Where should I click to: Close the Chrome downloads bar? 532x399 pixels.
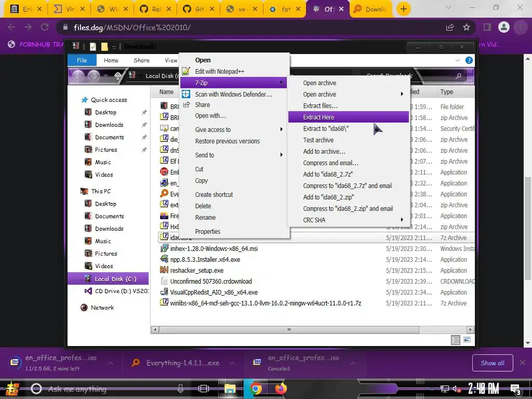[523, 363]
